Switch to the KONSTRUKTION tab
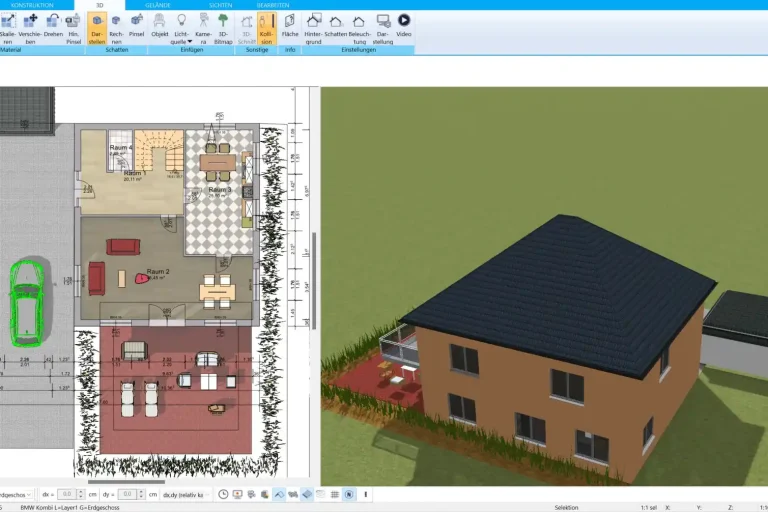 click(x=32, y=5)
